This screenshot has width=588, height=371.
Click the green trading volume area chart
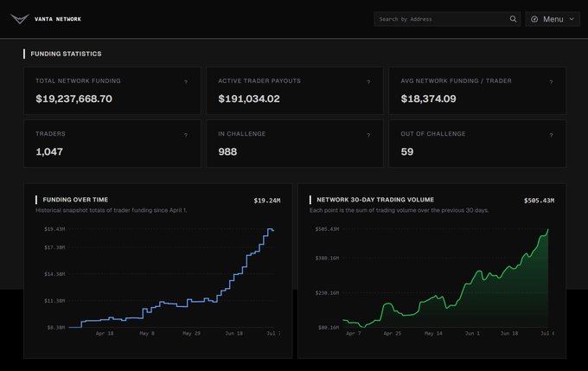point(445,278)
